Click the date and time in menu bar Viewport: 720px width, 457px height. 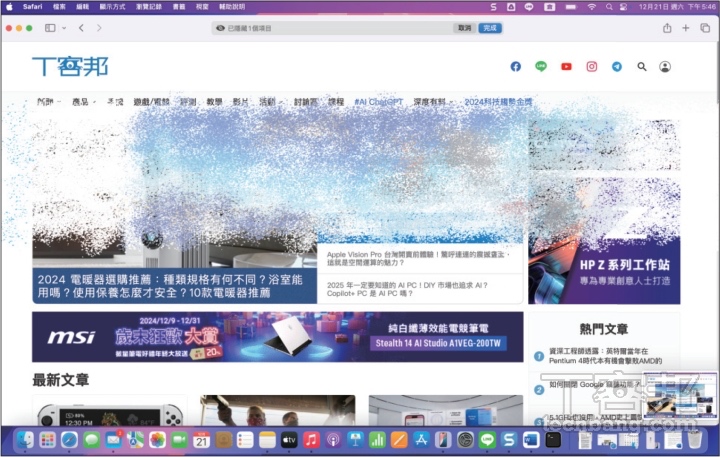[677, 7]
